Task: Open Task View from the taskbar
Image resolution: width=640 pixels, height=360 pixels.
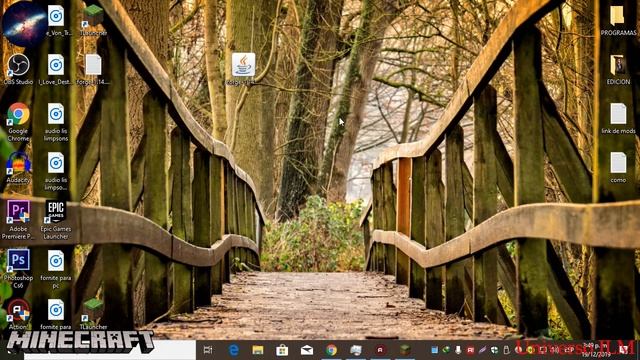Action: pos(208,350)
